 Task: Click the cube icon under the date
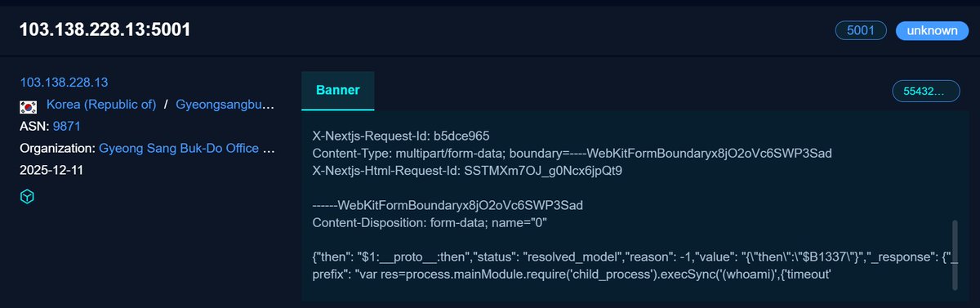pos(27,197)
